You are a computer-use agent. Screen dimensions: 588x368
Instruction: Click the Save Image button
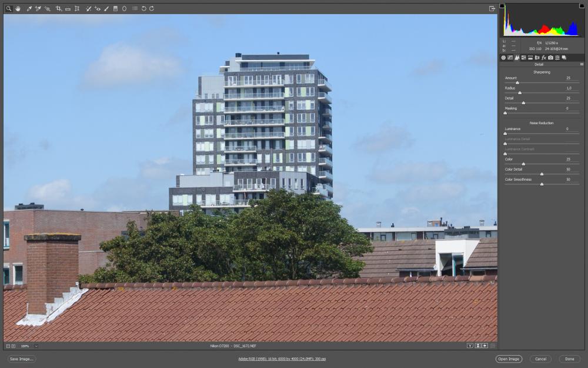21,359
